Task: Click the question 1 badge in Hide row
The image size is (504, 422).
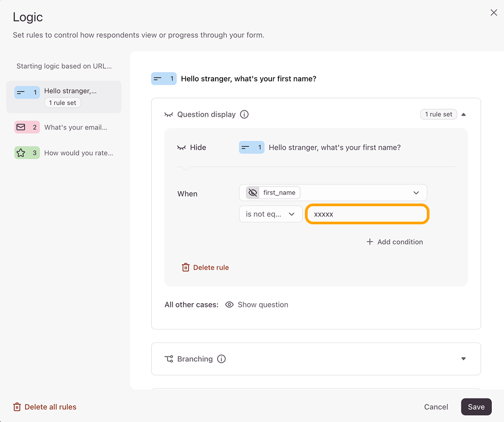Action: coord(252,148)
